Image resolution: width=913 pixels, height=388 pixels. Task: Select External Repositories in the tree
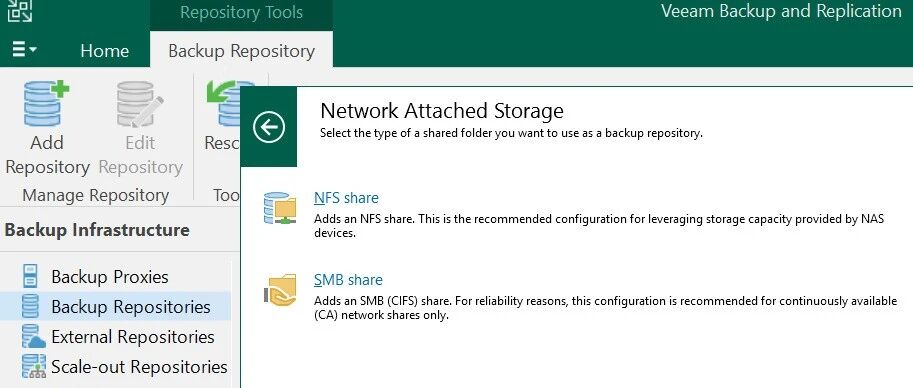[x=133, y=337]
